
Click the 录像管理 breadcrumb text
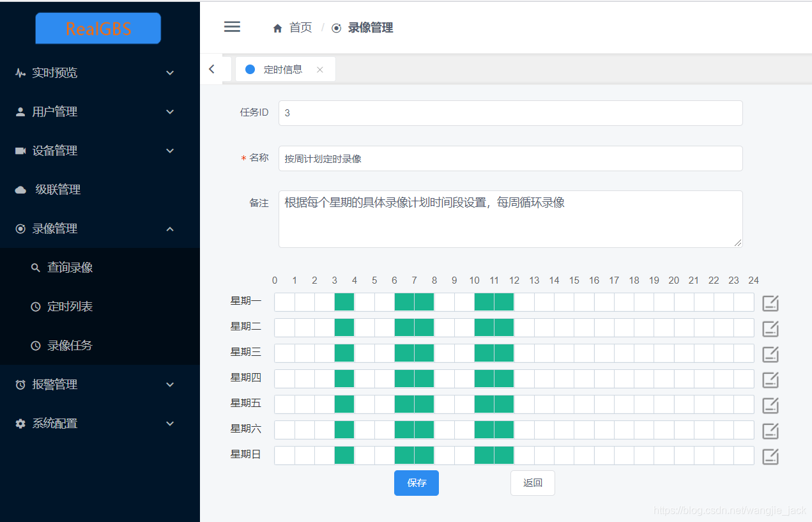371,27
